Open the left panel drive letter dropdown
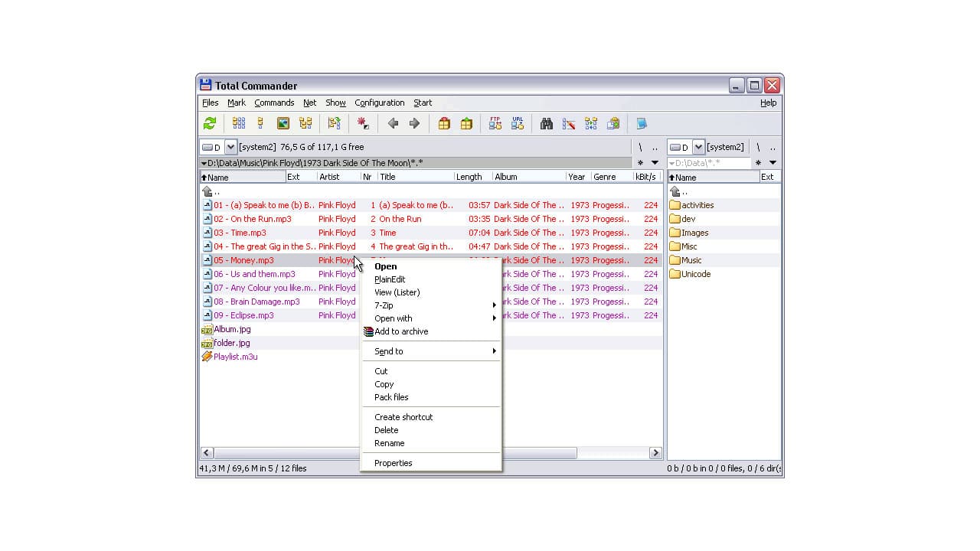The height and width of the screenshot is (551, 980). pos(230,146)
